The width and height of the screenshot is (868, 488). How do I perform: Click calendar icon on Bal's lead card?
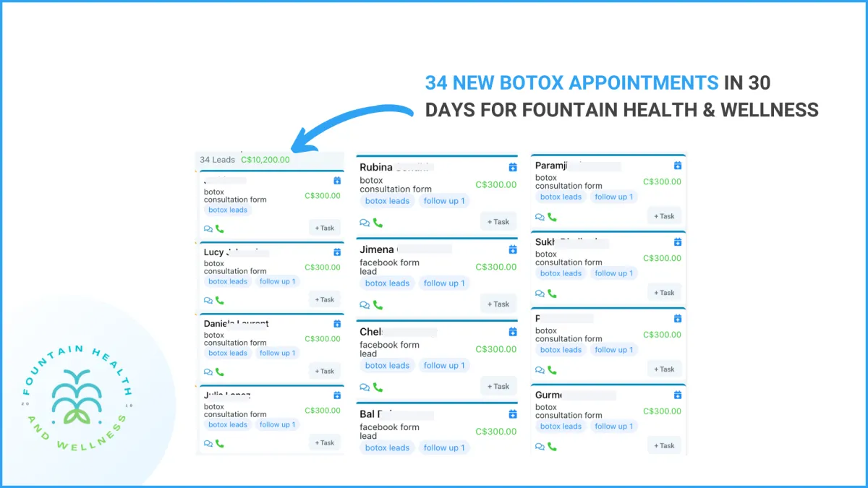click(x=513, y=414)
